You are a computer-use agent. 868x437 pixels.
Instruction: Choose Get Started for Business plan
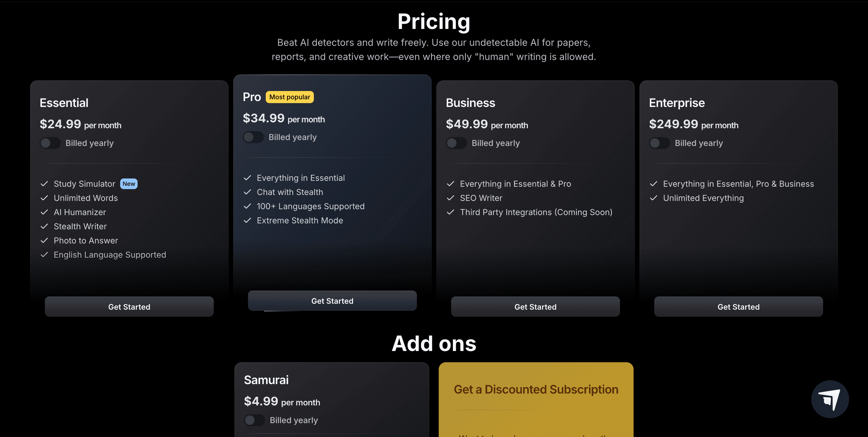535,307
